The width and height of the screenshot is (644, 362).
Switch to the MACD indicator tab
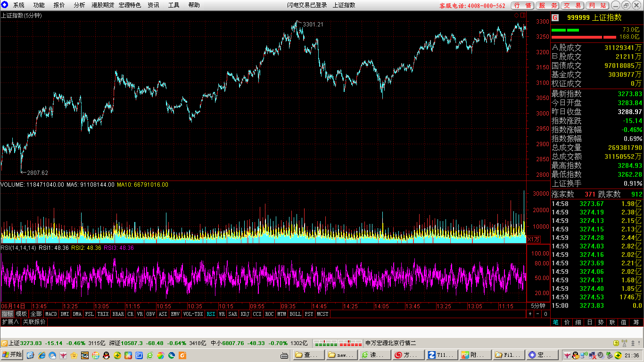(x=51, y=314)
